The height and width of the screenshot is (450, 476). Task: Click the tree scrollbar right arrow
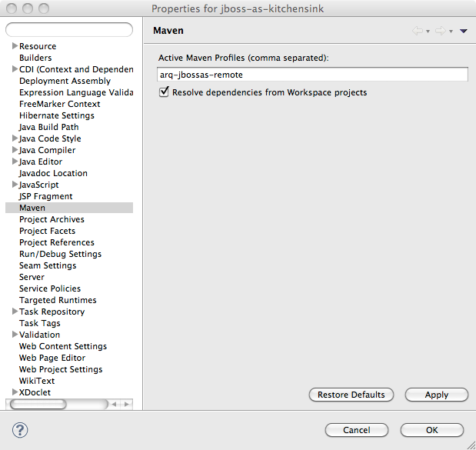[127, 404]
